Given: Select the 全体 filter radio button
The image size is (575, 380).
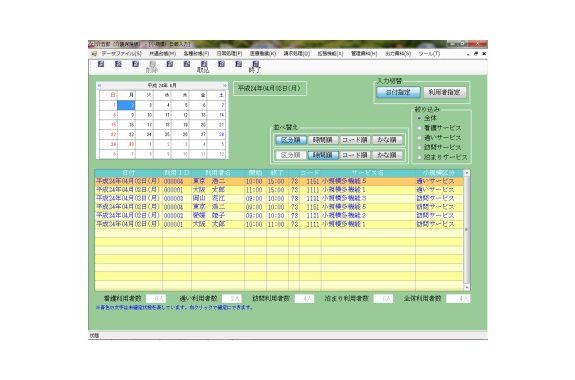Looking at the screenshot, I should [419, 118].
